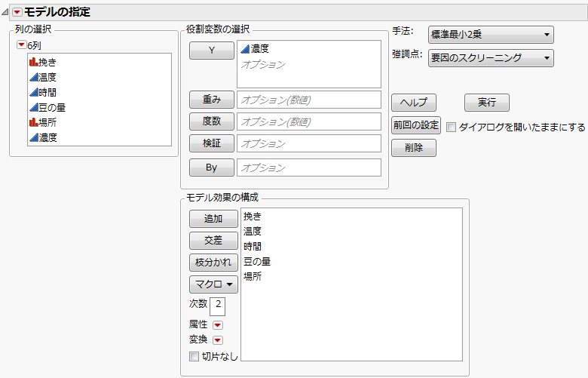Viewport: 588px width, 378px height.
Task: Select the column 濃度 in the column list
Action: (43, 137)
